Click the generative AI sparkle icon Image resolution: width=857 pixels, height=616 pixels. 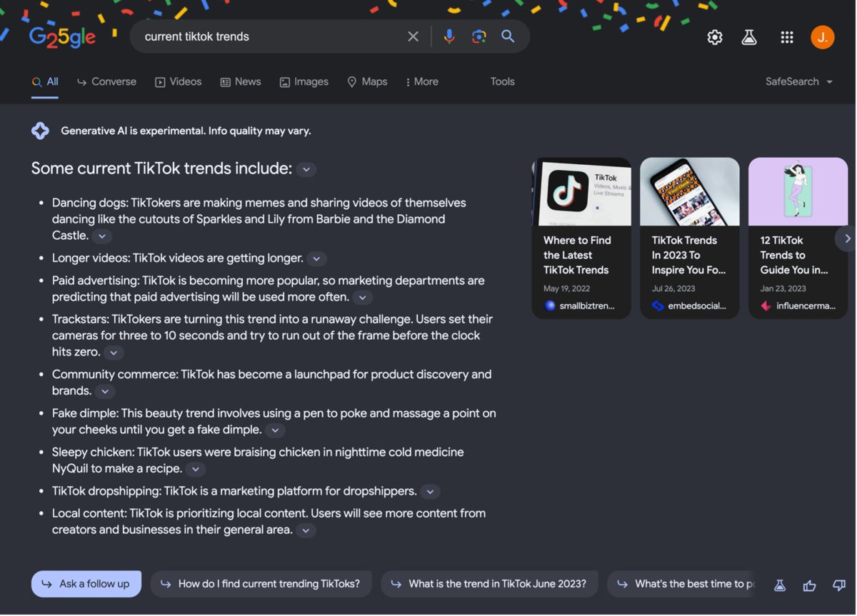click(x=40, y=131)
